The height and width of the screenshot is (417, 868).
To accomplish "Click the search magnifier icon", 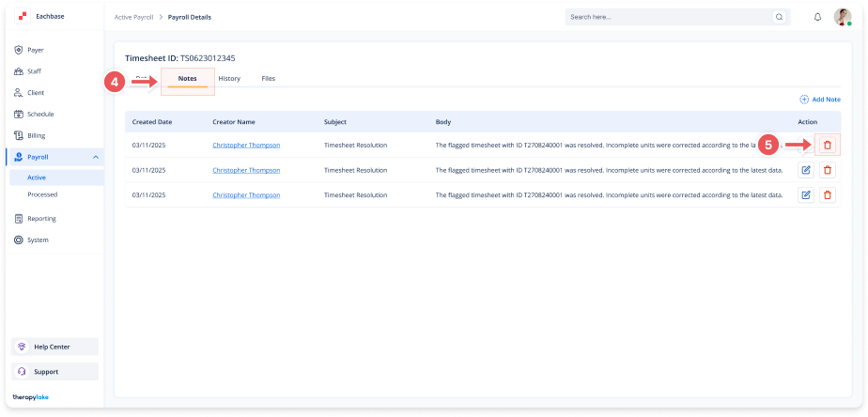I will (x=779, y=17).
